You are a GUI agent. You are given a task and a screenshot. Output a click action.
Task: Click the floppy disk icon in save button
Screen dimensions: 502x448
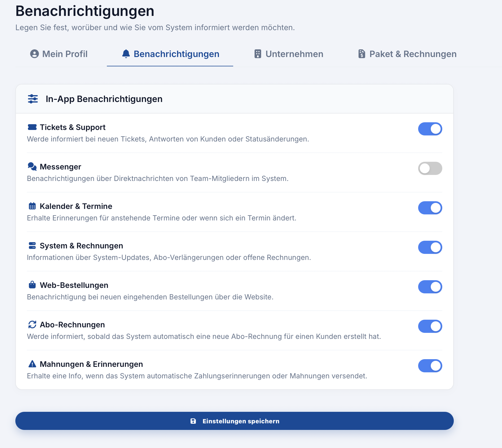[193, 421]
